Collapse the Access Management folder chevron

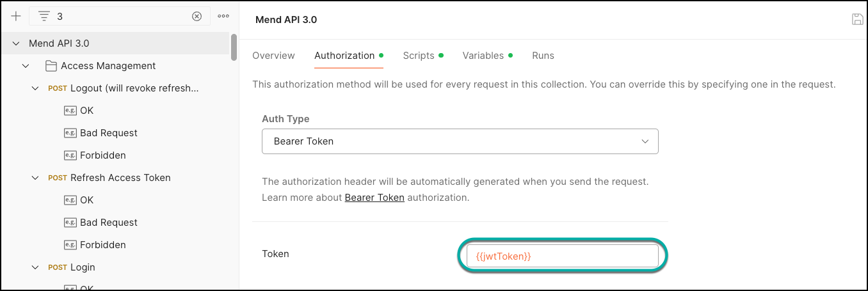(26, 66)
